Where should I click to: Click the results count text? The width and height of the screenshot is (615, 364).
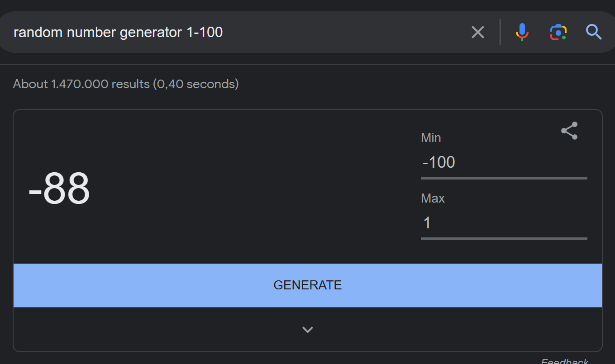(126, 84)
